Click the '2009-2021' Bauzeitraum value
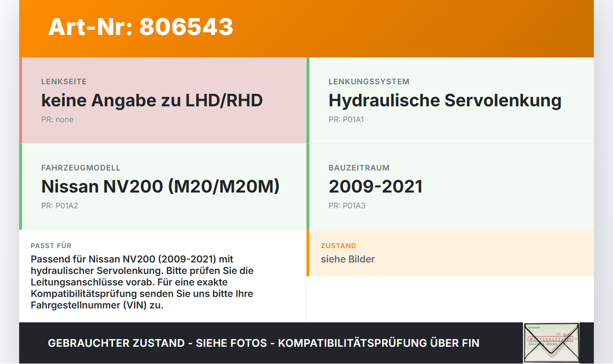This screenshot has height=364, width=613. (375, 187)
